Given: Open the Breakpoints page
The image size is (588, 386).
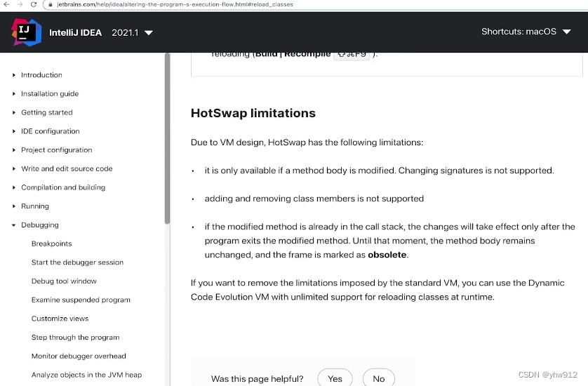Looking at the screenshot, I should tap(51, 244).
